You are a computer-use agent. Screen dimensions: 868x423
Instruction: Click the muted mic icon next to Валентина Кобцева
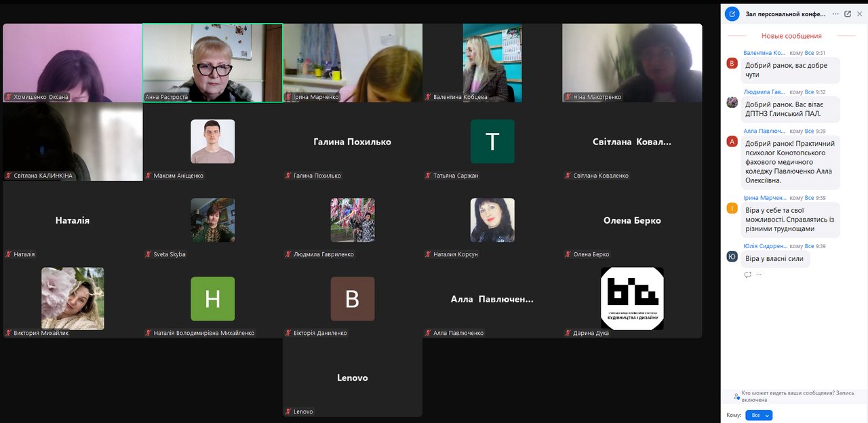tap(428, 97)
